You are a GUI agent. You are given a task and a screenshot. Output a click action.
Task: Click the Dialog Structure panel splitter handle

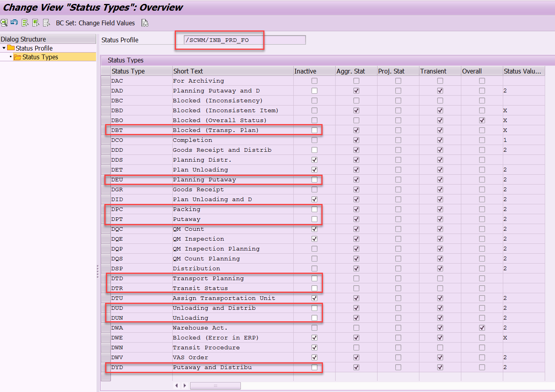[98, 271]
